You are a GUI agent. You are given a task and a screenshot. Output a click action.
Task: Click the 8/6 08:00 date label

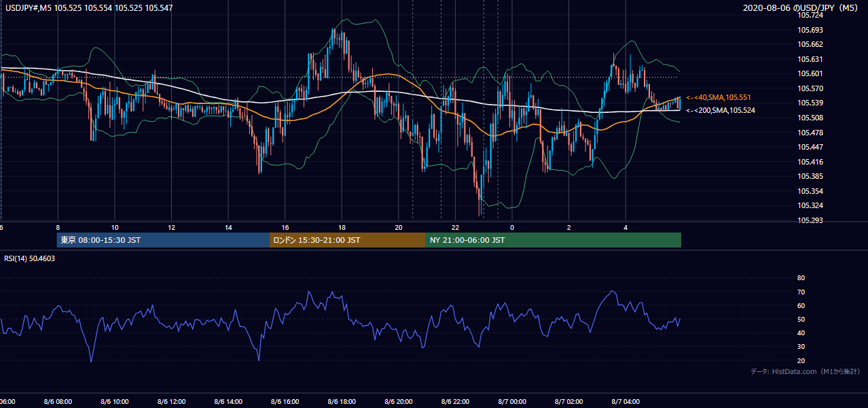point(58,402)
